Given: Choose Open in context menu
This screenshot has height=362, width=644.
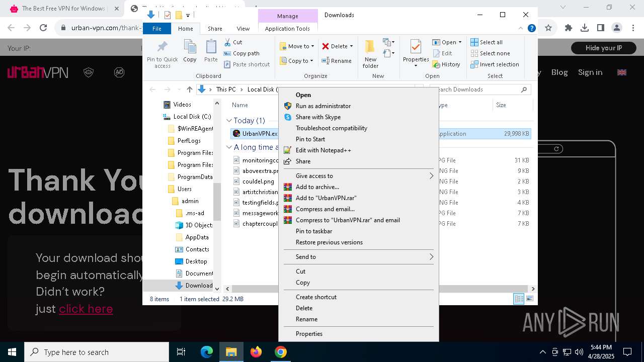Looking at the screenshot, I should click(x=358, y=95).
